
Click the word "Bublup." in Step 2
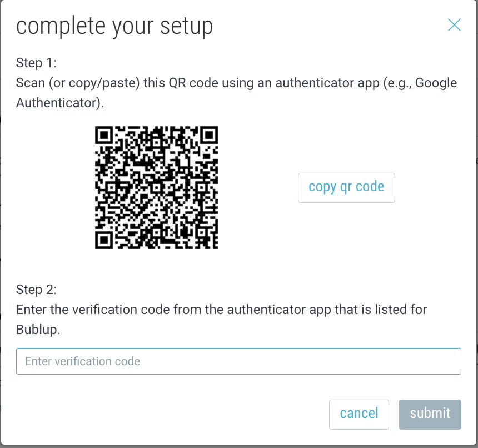[x=38, y=330]
